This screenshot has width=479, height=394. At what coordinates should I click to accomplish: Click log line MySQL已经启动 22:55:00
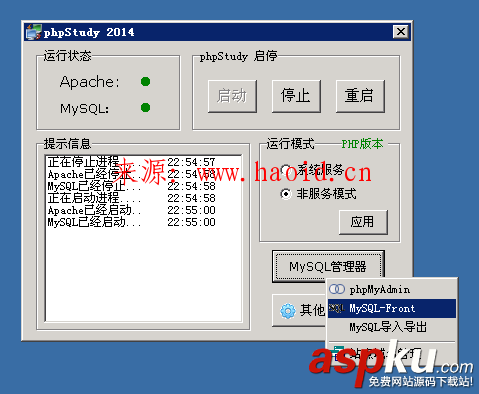coord(131,222)
